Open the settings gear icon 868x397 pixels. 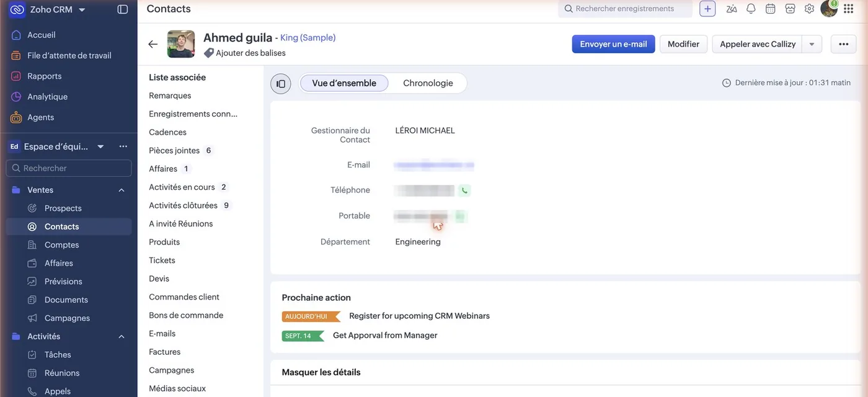809,9
